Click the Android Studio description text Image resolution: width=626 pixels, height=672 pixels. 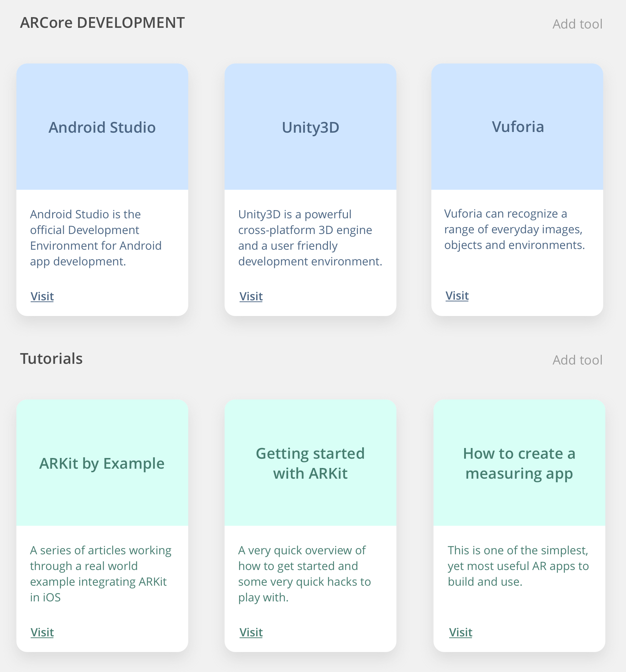click(96, 238)
